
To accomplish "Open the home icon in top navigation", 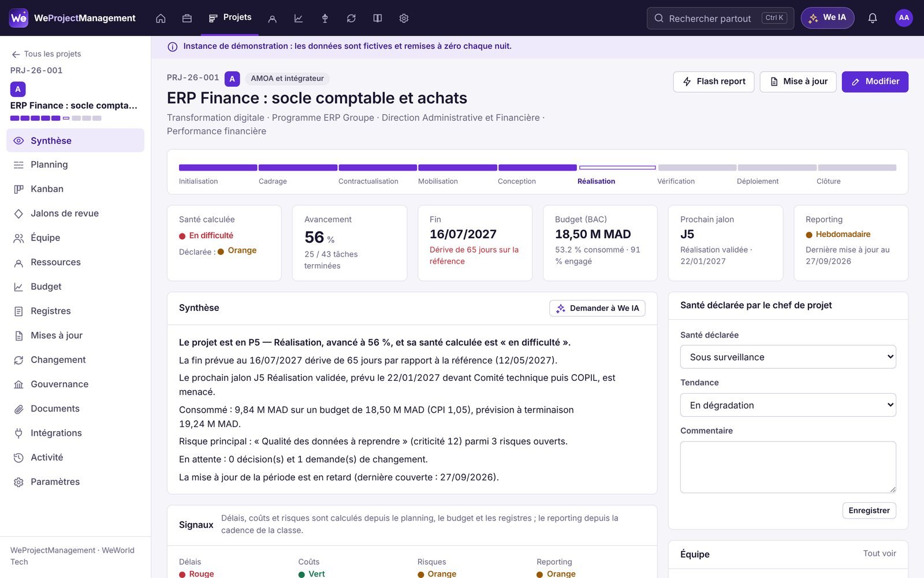I will (161, 18).
